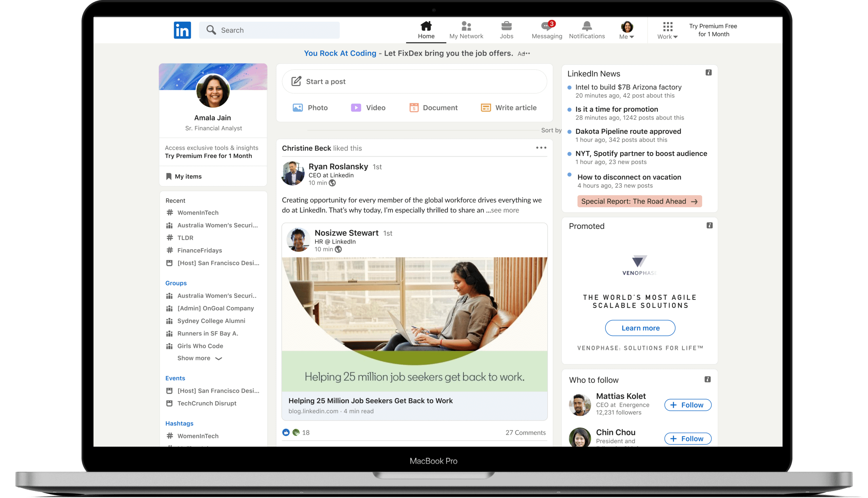Click the My items bookmark icon

point(169,176)
